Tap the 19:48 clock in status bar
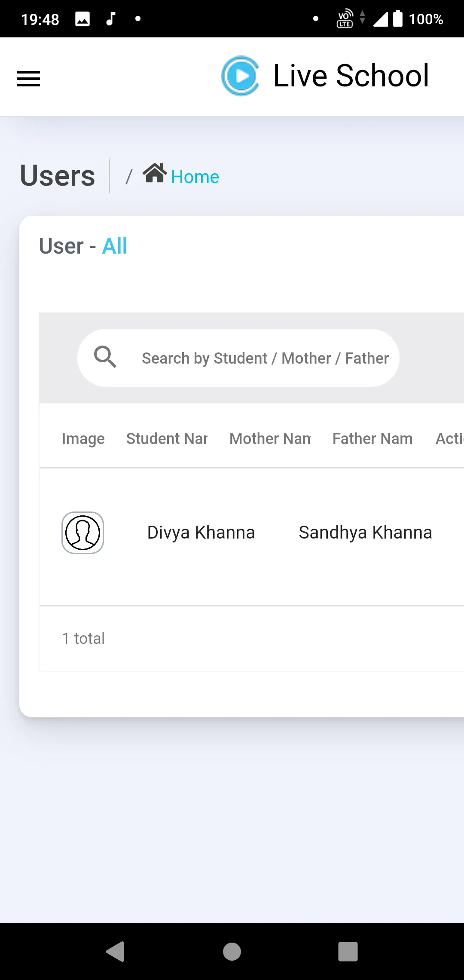Screen dimensions: 464x980 [x=40, y=19]
